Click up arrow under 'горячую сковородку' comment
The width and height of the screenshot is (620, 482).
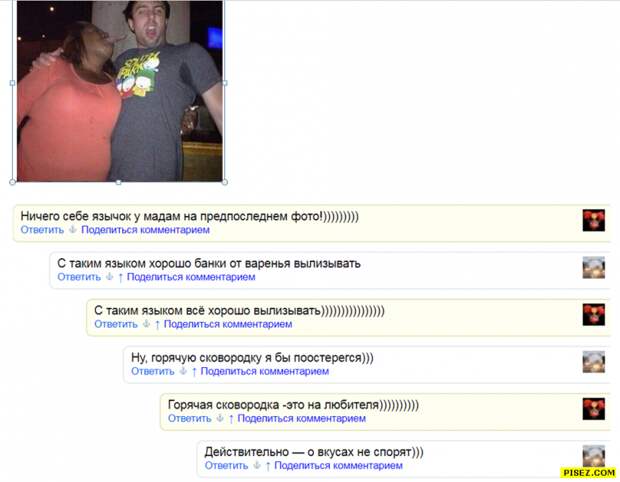click(194, 371)
